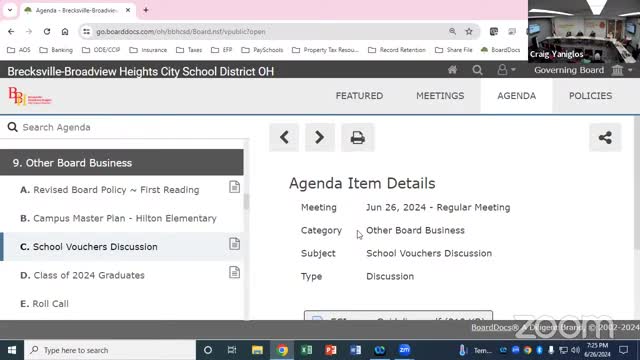
Task: Open the Record Retention bookmark folder
Action: coord(397,50)
